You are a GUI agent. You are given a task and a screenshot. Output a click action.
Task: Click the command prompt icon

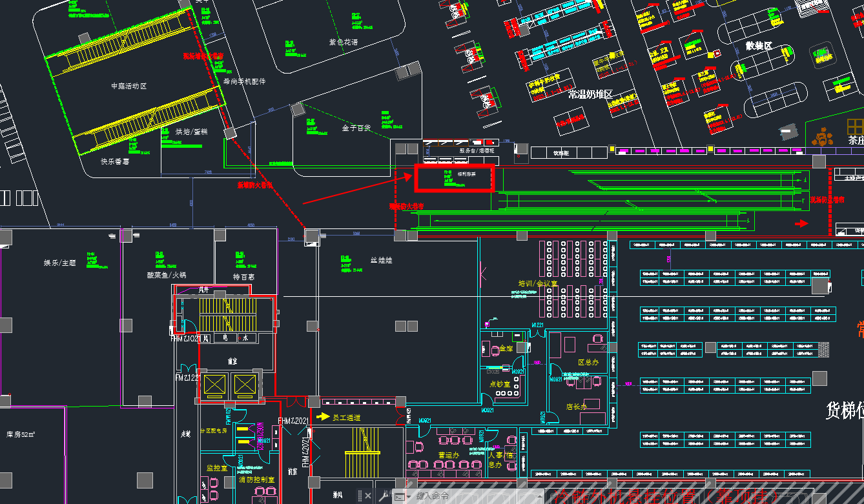(x=400, y=497)
